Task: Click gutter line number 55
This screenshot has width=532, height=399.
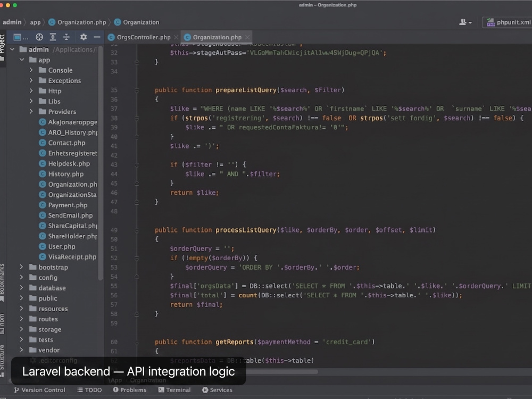Action: click(114, 286)
